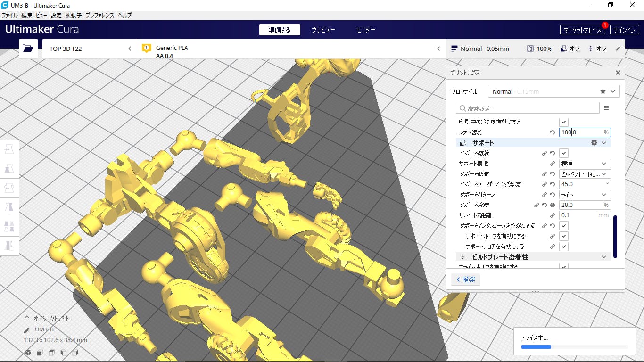The image size is (644, 362).
Task: Open the サポートパターン dropdown
Action: pyautogui.click(x=585, y=195)
